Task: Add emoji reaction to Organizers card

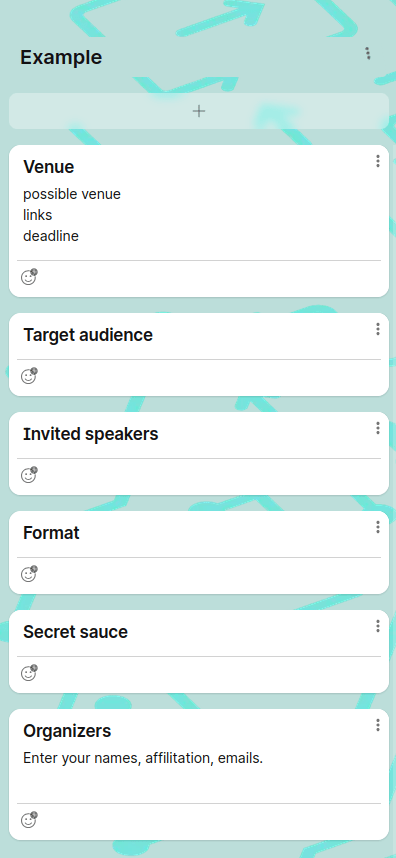Action: [29, 820]
